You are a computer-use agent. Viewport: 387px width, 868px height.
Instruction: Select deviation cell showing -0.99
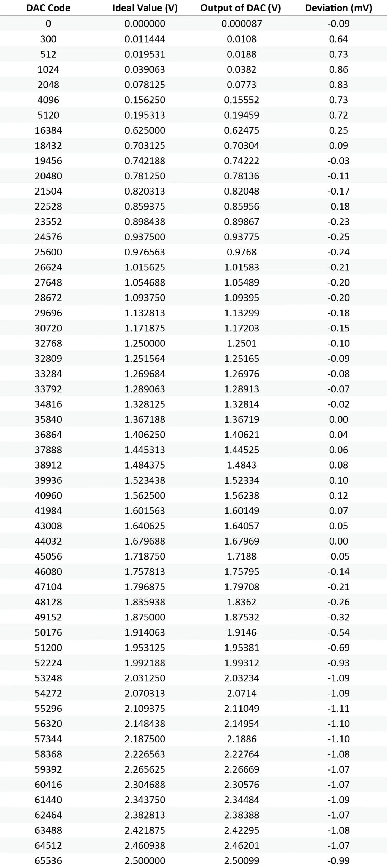coord(338,861)
